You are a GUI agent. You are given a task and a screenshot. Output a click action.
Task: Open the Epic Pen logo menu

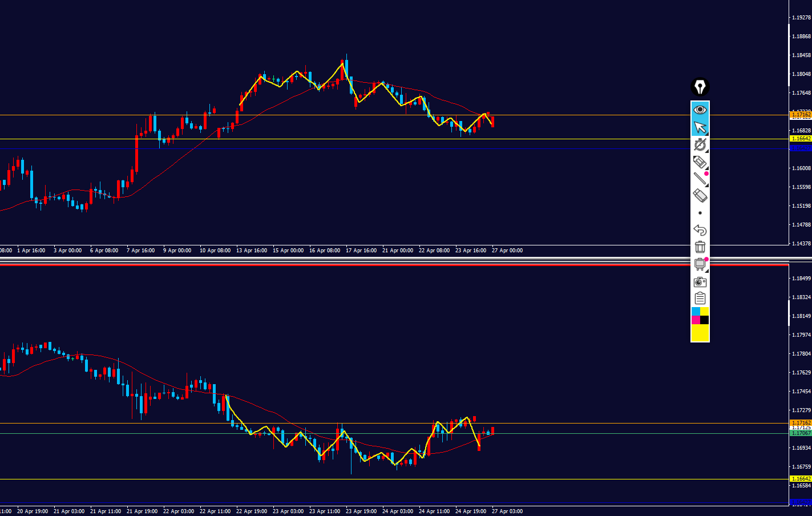tap(700, 87)
